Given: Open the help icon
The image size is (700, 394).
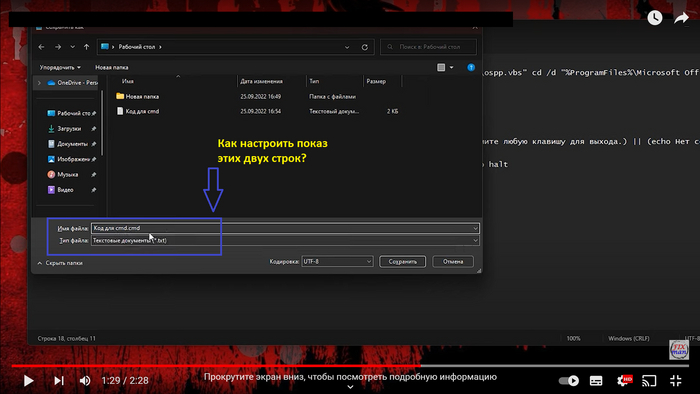Looking at the screenshot, I should (471, 67).
